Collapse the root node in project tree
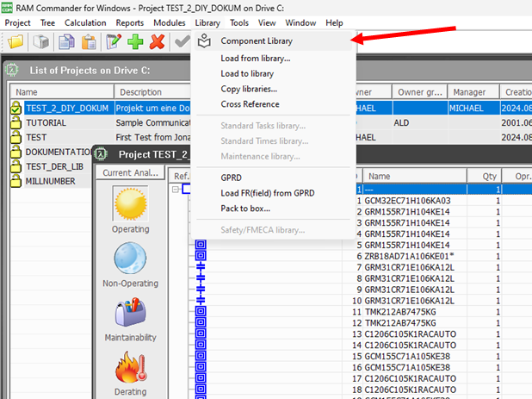 [x=175, y=189]
